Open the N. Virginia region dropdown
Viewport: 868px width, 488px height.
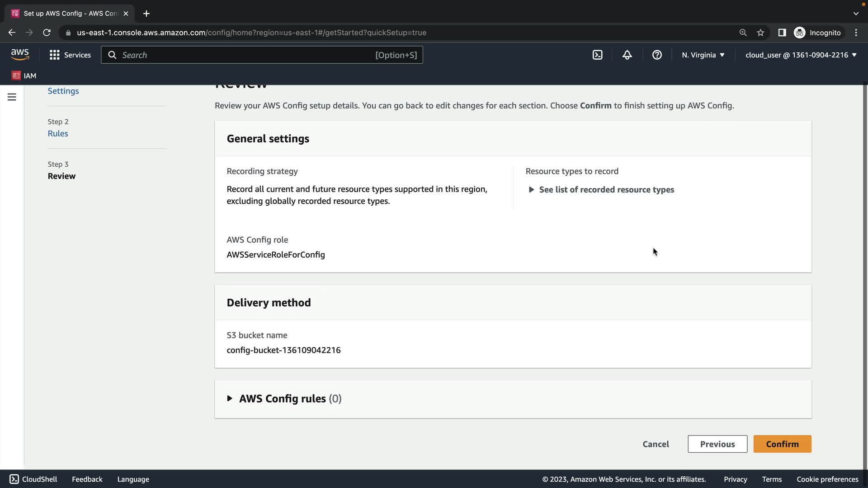[703, 55]
